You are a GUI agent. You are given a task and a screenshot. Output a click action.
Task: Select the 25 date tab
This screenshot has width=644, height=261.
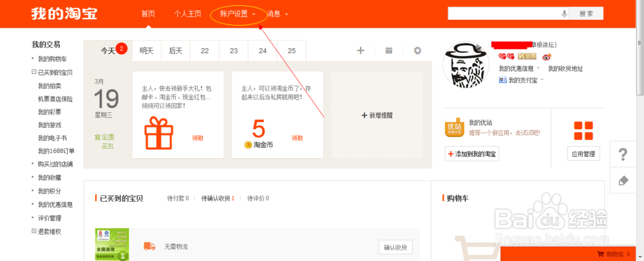[292, 51]
